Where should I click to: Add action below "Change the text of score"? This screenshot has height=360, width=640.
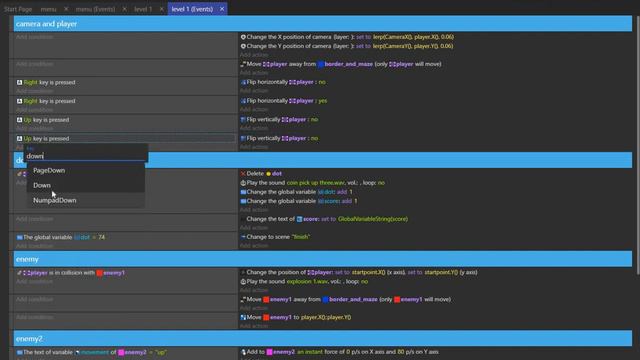coord(254,228)
